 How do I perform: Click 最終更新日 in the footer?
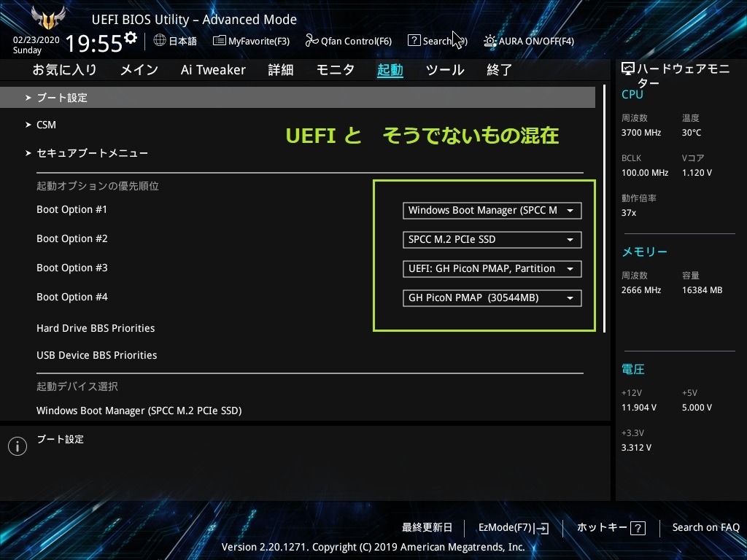(x=427, y=528)
